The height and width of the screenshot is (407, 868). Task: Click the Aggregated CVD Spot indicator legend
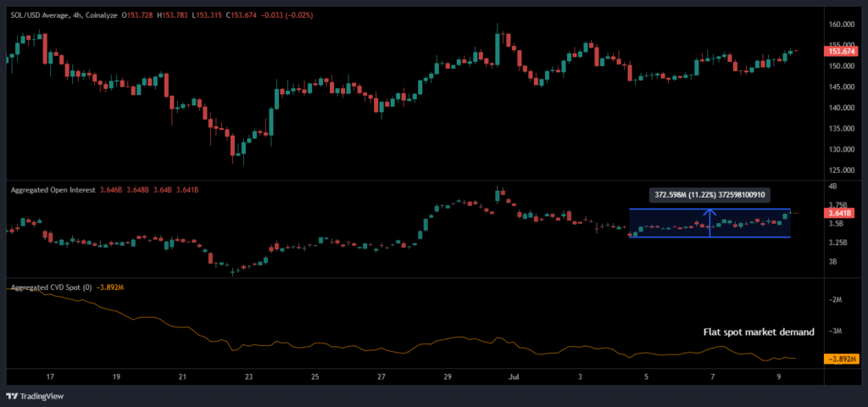51,287
